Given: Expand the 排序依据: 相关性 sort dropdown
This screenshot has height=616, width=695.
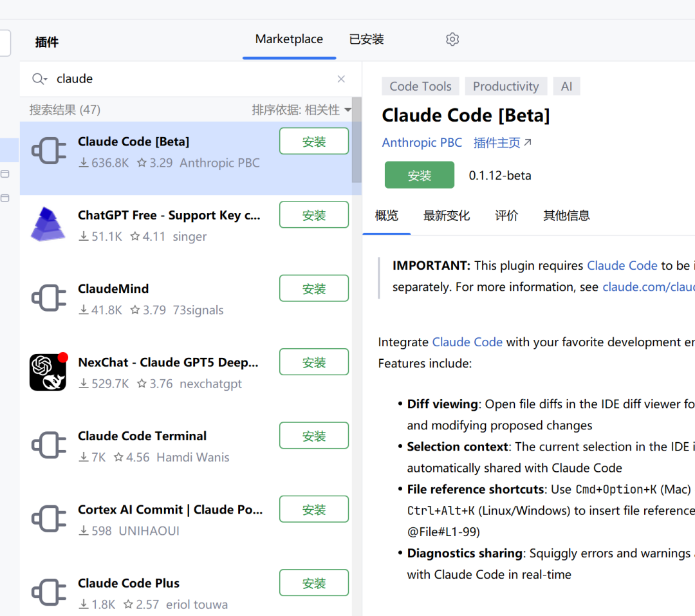Looking at the screenshot, I should [x=301, y=110].
